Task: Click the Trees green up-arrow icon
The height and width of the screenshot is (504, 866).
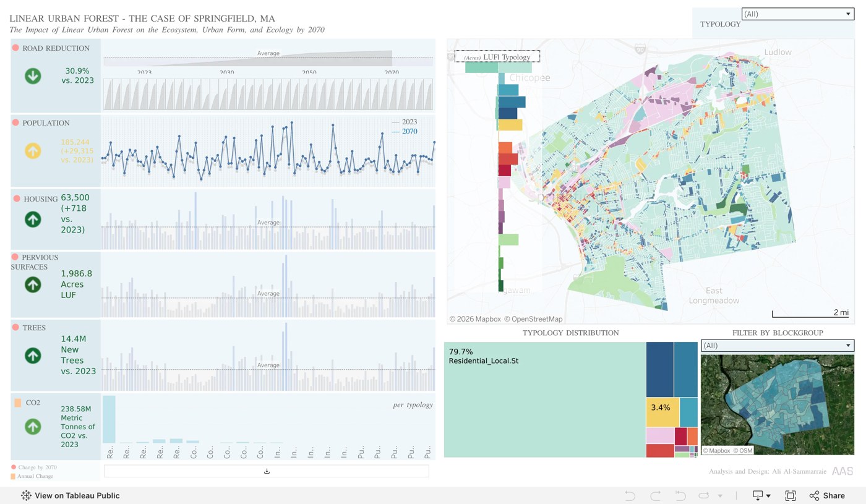Action: coord(33,356)
